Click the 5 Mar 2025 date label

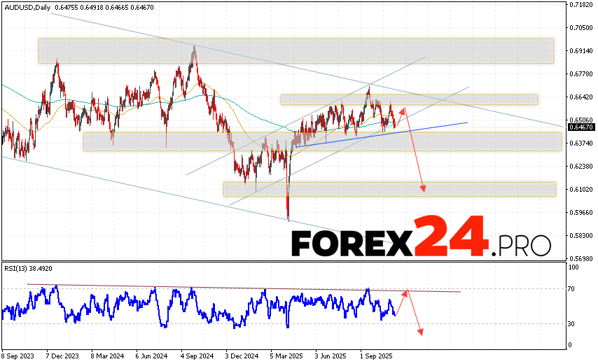click(284, 356)
